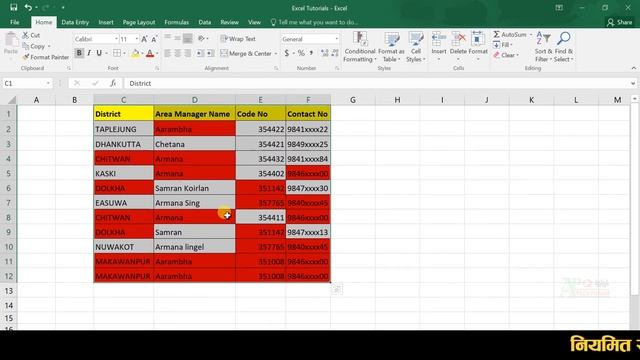Click the Share button

(620, 22)
